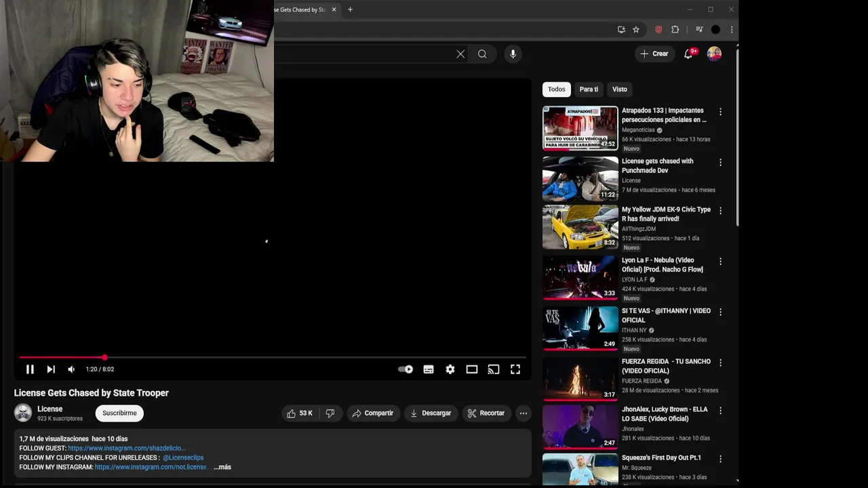868x488 pixels.
Task: Open options menu for SI TE VAS video
Action: click(x=720, y=312)
